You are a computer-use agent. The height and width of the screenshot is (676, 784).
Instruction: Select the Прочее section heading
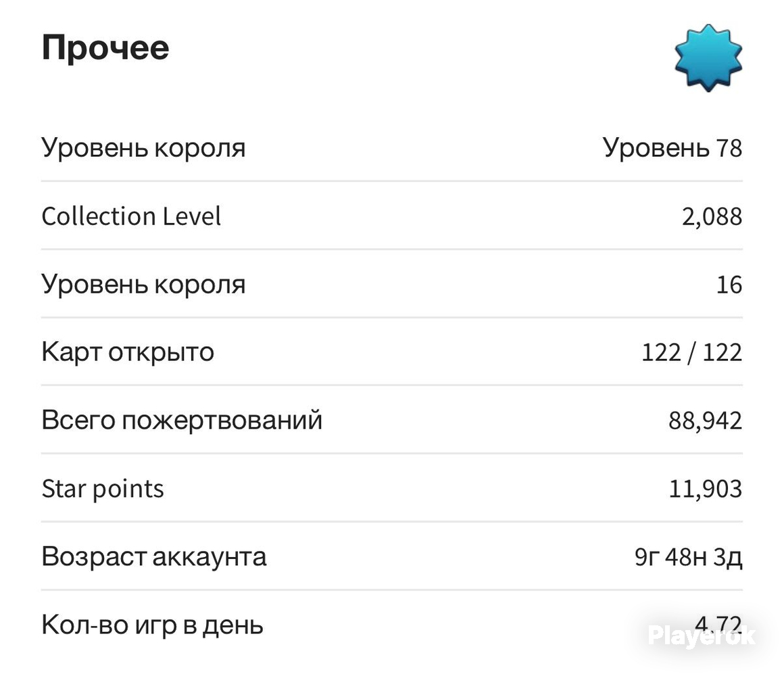[x=105, y=48]
